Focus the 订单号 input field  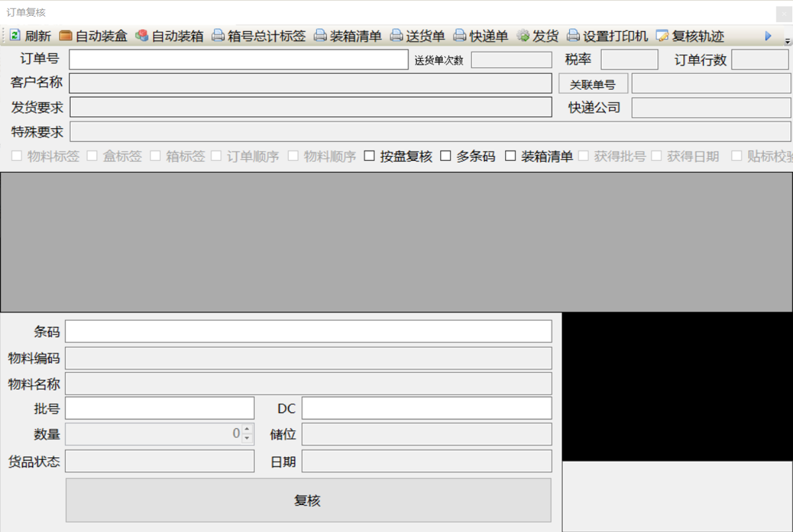click(238, 60)
